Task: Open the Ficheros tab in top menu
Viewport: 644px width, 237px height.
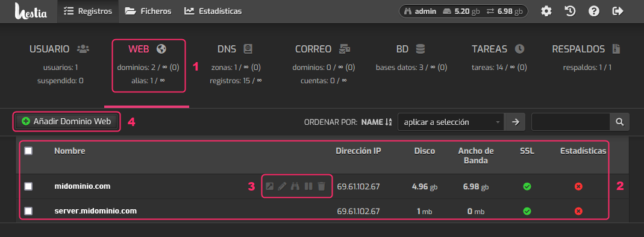Action: tap(148, 11)
